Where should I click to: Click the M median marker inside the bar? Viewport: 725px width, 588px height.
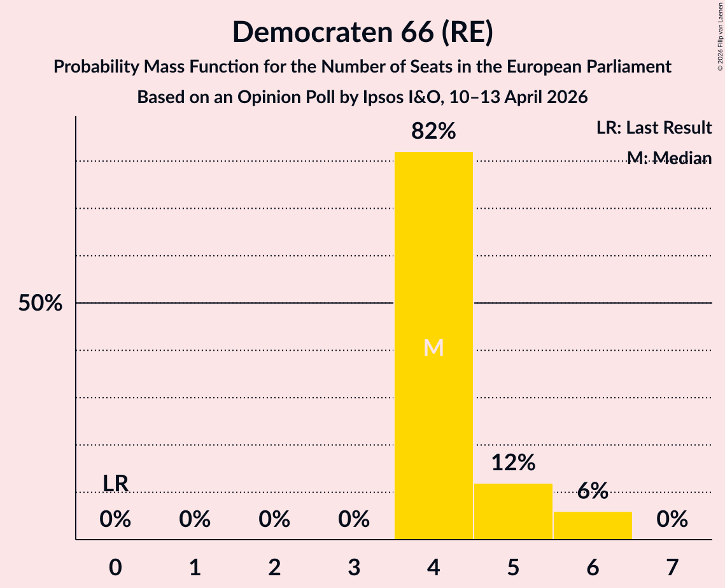click(x=433, y=347)
